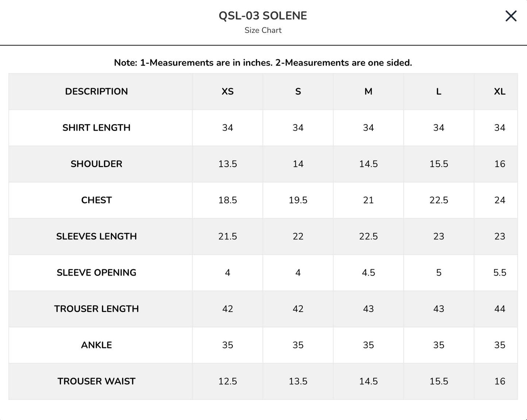Click the measurements in inches note

click(263, 63)
